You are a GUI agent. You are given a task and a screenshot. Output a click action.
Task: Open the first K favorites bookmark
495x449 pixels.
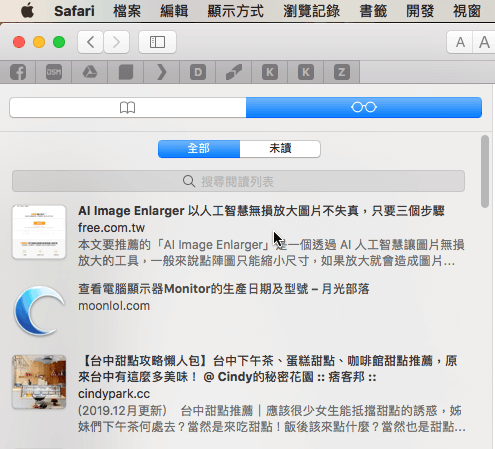270,72
